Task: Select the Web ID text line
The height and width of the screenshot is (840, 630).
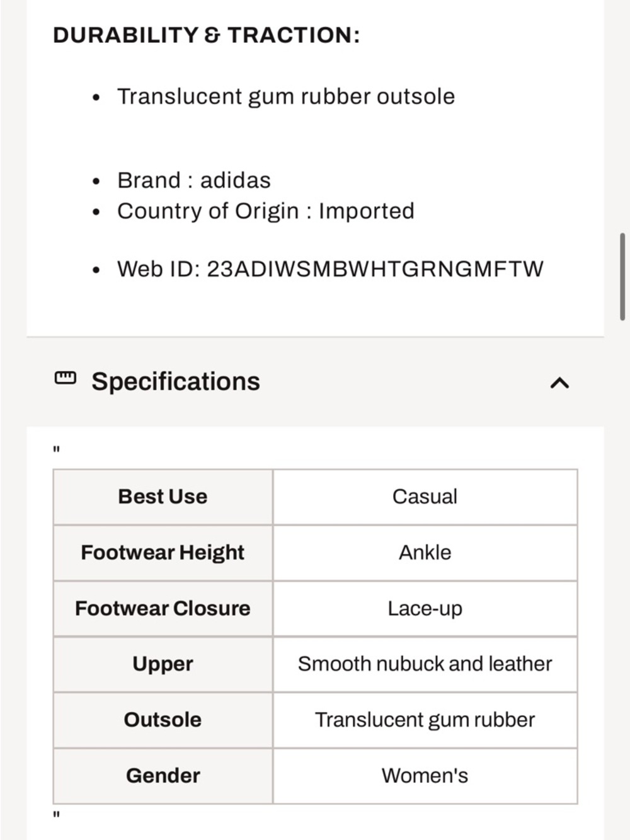Action: [330, 269]
